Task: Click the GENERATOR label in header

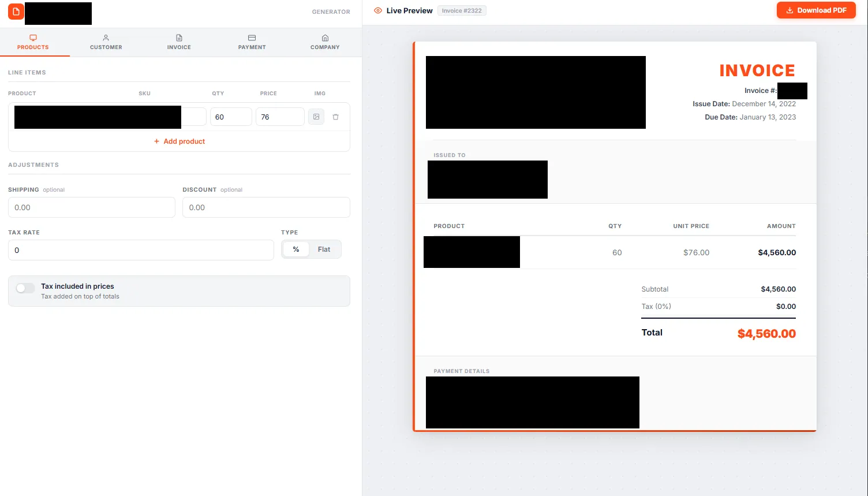Action: coord(331,12)
